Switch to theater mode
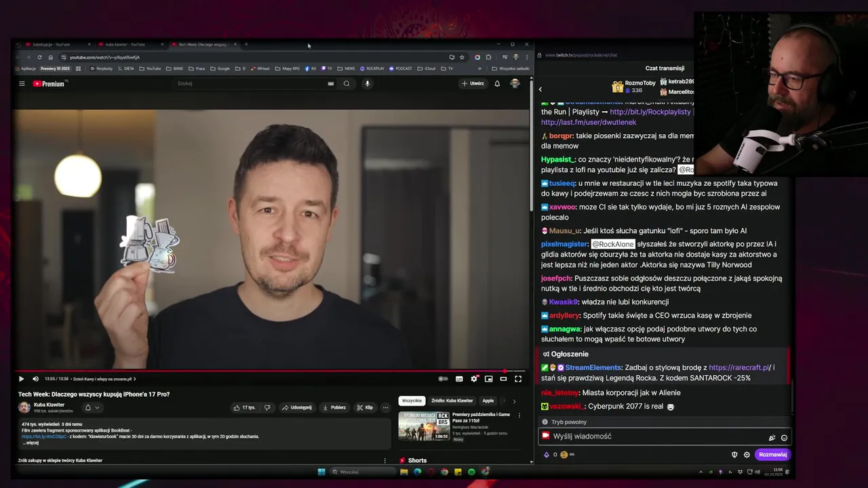This screenshot has height=488, width=868. pos(503,379)
